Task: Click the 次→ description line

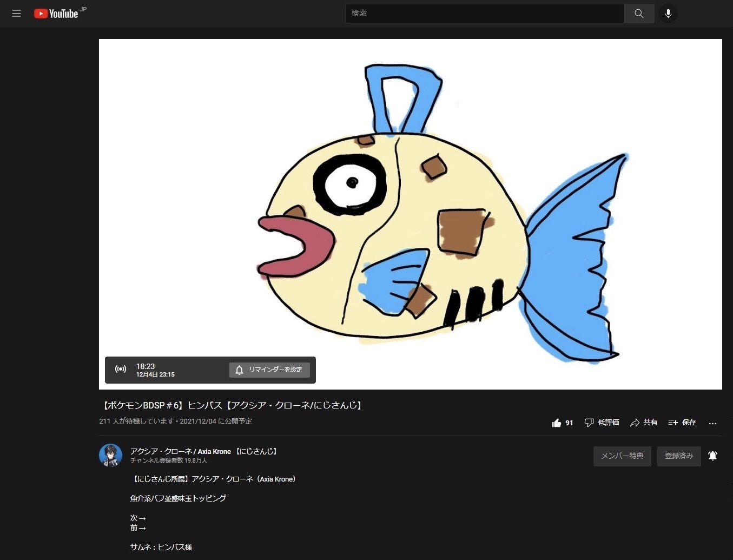Action: 138,518
